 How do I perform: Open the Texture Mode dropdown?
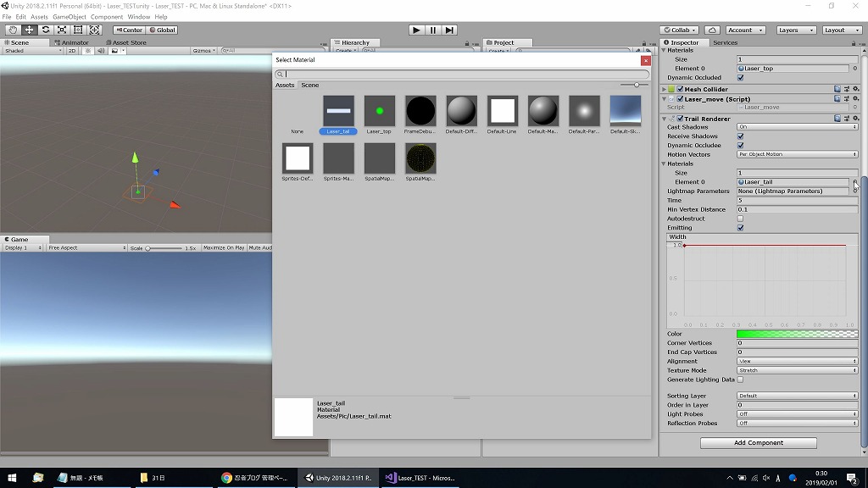(x=797, y=370)
